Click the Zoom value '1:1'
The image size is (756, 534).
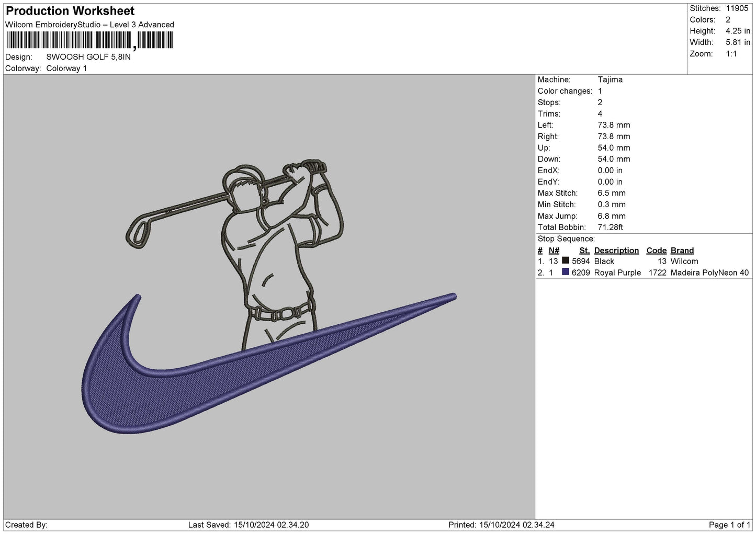(x=731, y=54)
